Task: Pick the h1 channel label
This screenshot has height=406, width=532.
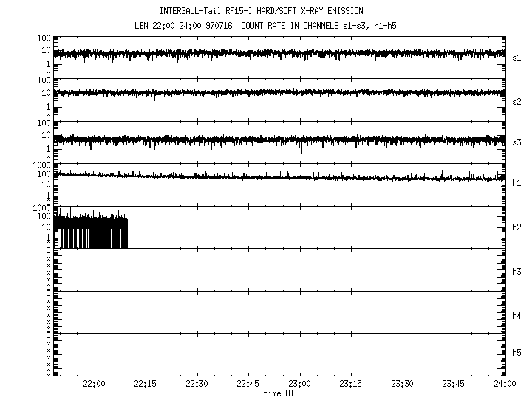Action: [x=517, y=183]
